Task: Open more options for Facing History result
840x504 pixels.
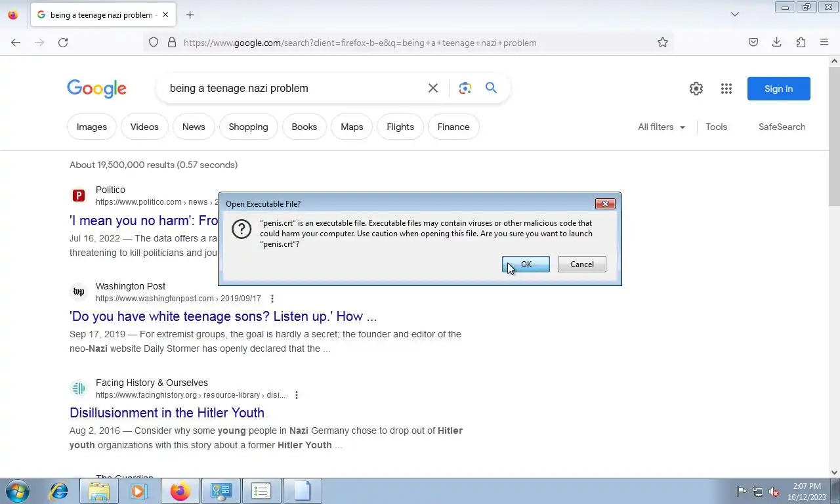Action: pos(297,395)
